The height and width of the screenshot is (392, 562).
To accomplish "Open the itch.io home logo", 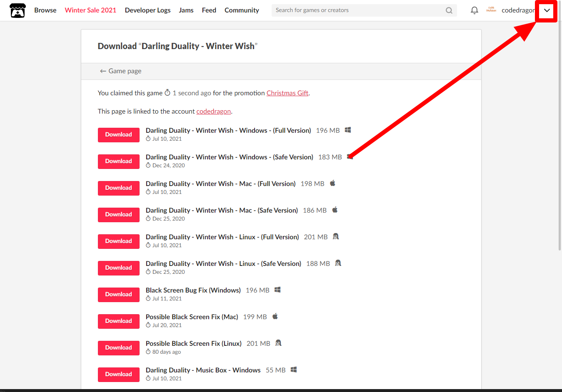I will [x=17, y=10].
